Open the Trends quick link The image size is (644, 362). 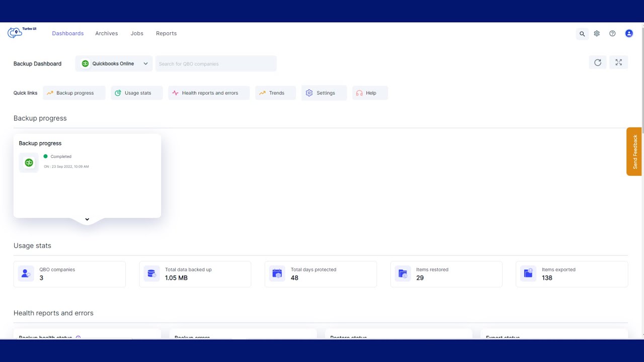[276, 93]
